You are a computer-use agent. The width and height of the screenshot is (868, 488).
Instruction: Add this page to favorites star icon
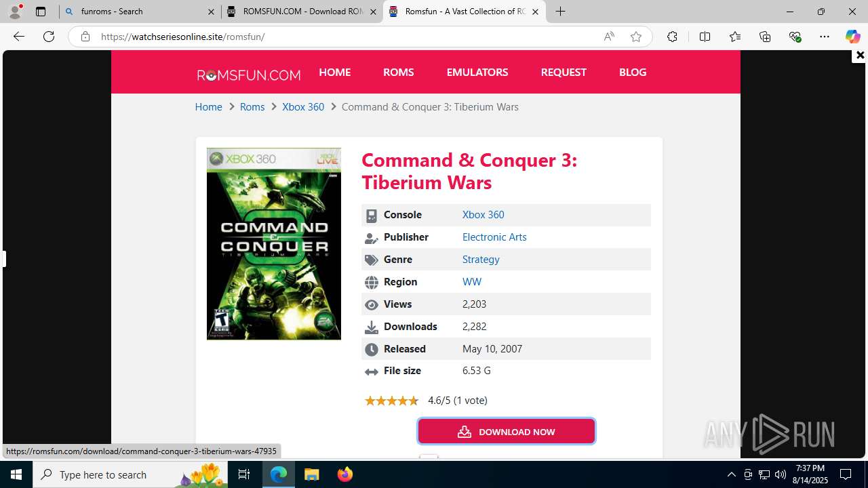636,37
